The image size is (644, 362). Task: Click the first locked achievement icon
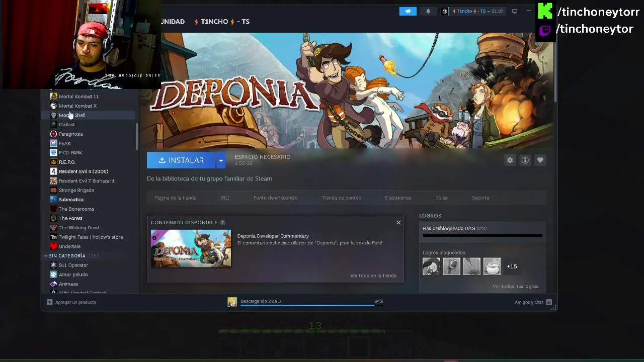coord(431,266)
